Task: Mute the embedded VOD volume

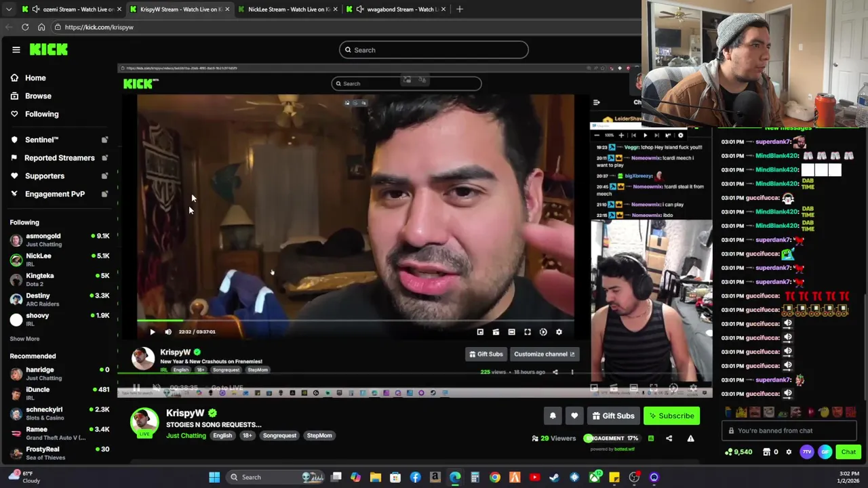Action: [x=168, y=332]
